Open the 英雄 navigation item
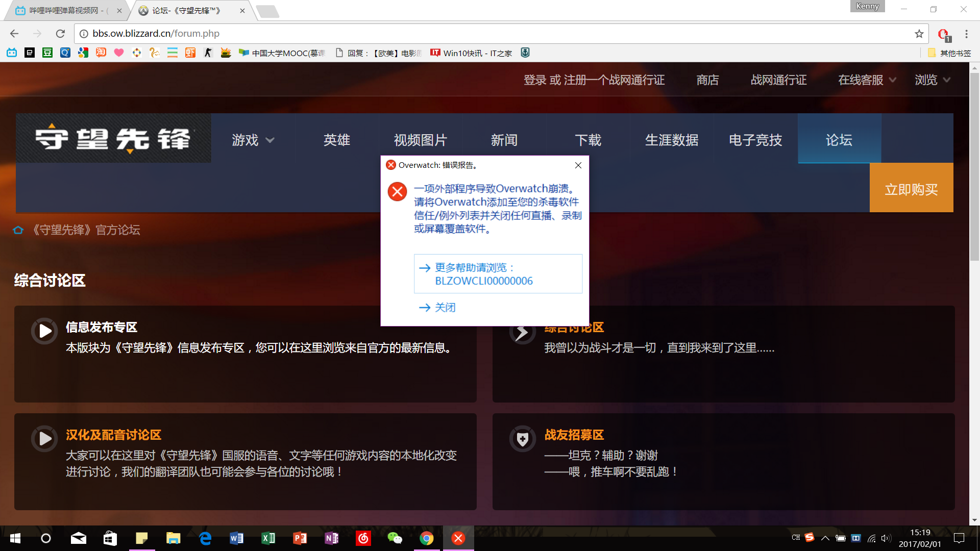Screen dimensions: 980x551 tap(337, 140)
